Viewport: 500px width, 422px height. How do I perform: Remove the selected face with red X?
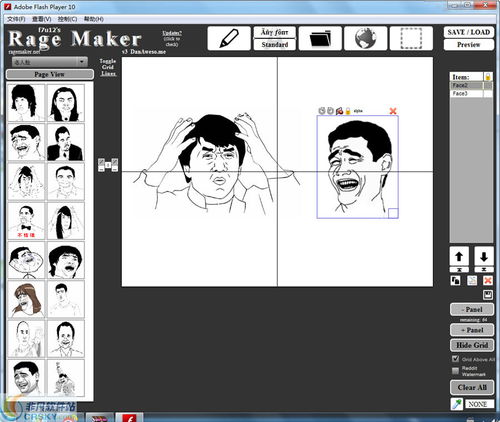tap(393, 111)
